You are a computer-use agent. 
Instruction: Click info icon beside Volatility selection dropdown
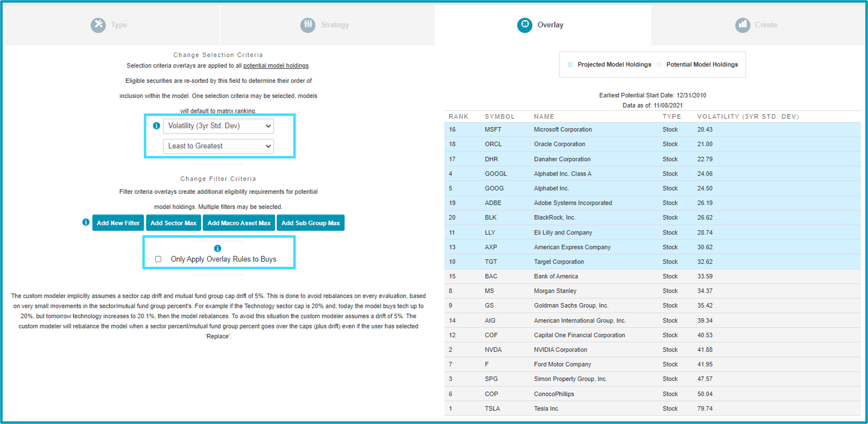[156, 126]
